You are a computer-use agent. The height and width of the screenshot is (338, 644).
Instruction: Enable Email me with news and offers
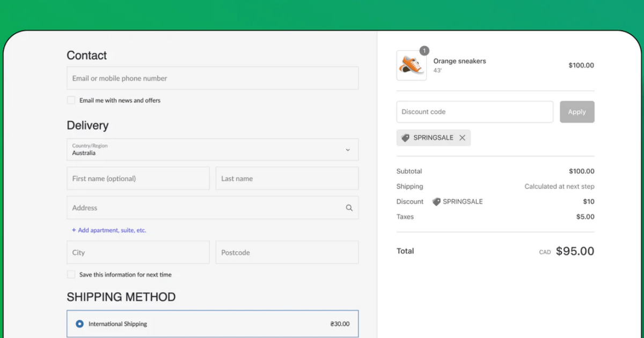pos(71,100)
